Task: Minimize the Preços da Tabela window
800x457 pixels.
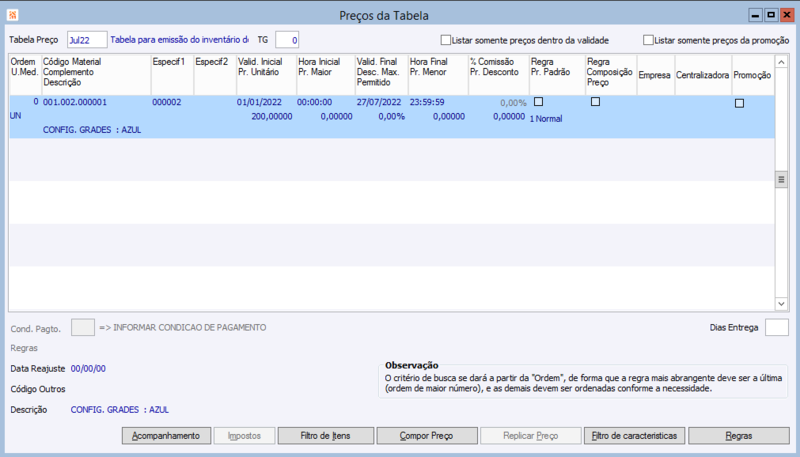Action: point(756,15)
